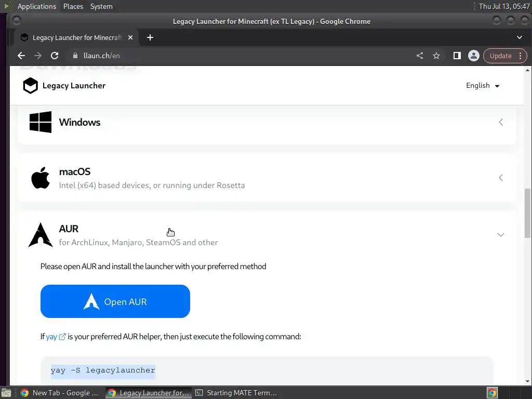Click the browser forward arrow

(37, 56)
